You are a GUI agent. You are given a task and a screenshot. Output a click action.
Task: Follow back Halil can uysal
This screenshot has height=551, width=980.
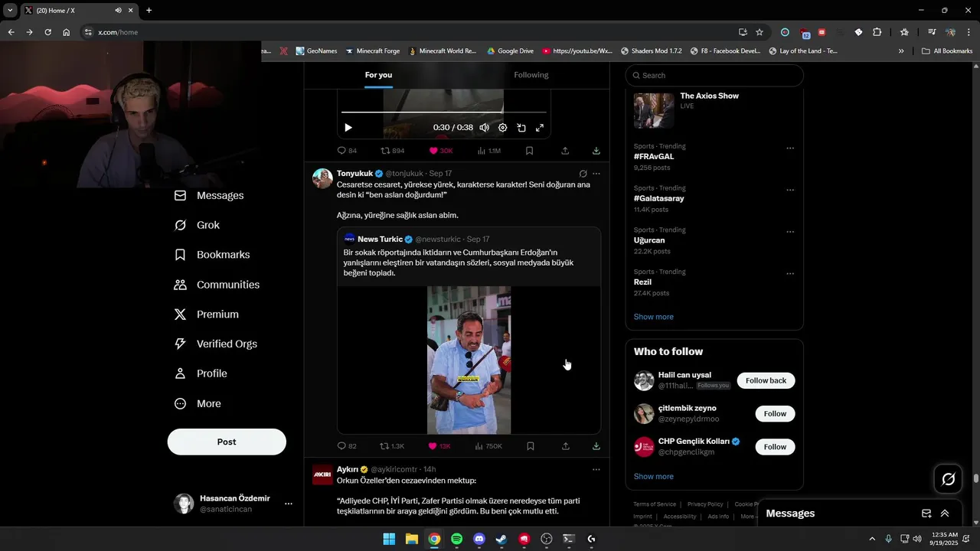[x=766, y=380]
